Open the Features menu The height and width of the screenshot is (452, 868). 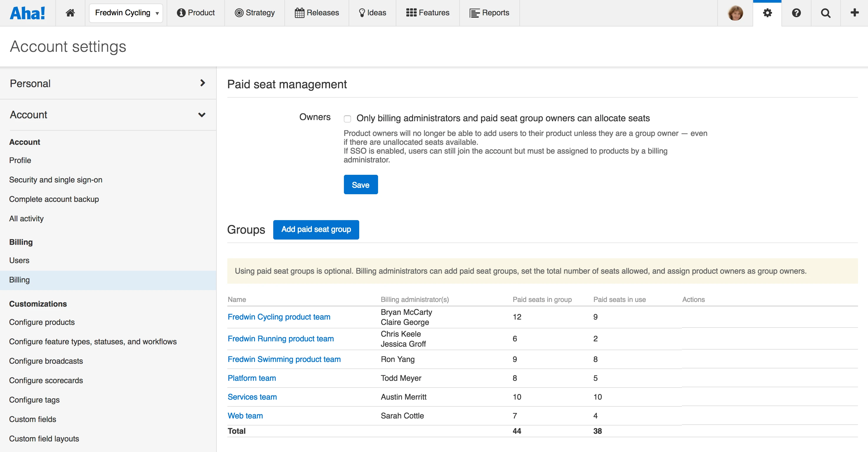(x=428, y=13)
